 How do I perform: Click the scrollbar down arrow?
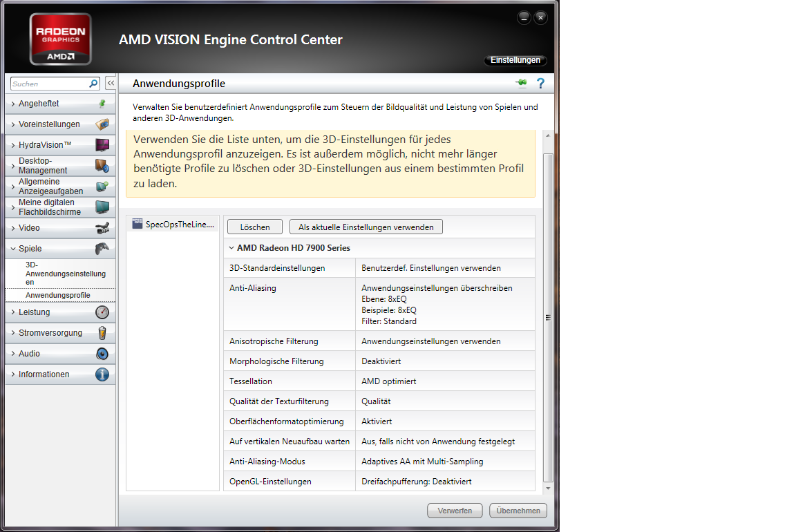pyautogui.click(x=548, y=488)
